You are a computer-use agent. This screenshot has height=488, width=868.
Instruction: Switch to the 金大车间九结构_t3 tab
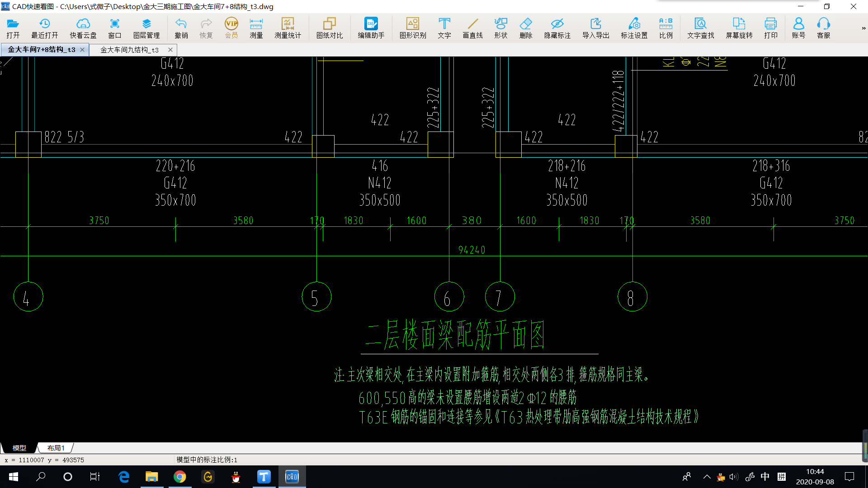point(129,50)
